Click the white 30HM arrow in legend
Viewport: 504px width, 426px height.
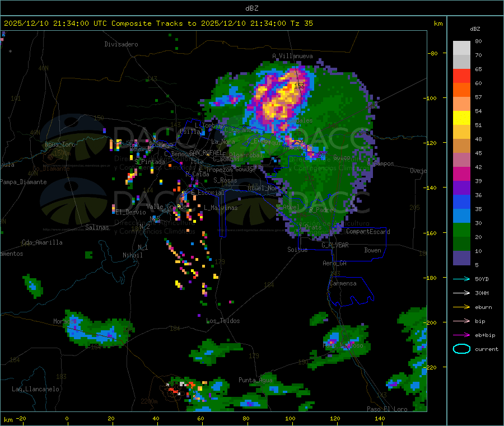pyautogui.click(x=461, y=293)
